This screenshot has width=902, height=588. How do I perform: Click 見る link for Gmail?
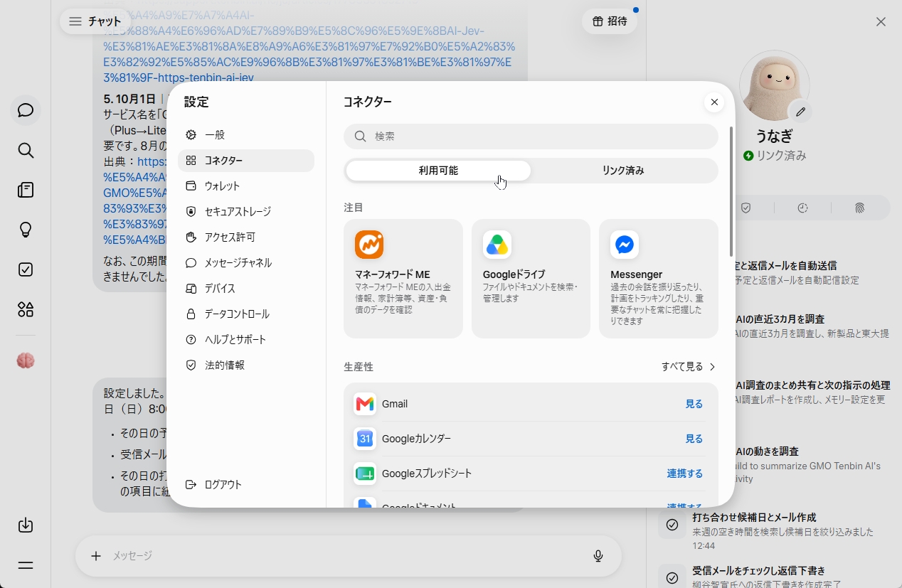pyautogui.click(x=694, y=404)
